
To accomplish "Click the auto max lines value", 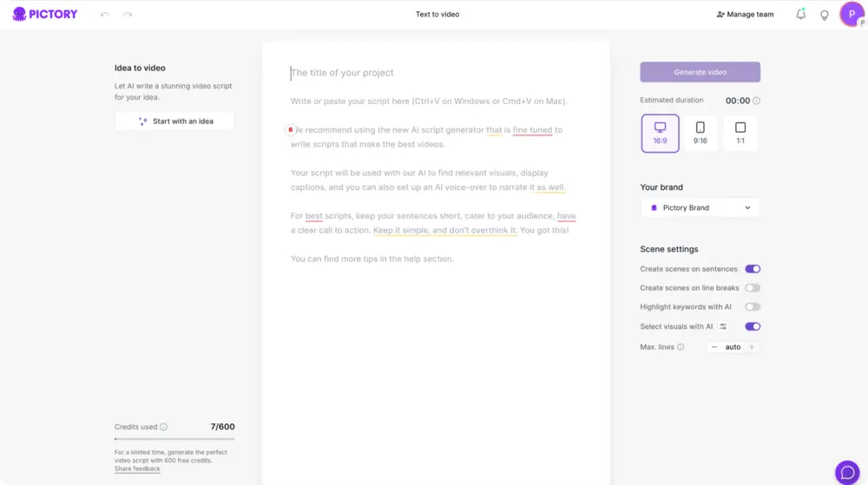I will tap(733, 347).
